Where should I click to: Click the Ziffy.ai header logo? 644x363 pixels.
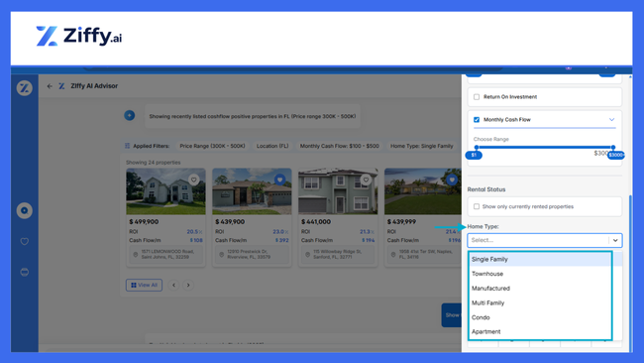(79, 36)
